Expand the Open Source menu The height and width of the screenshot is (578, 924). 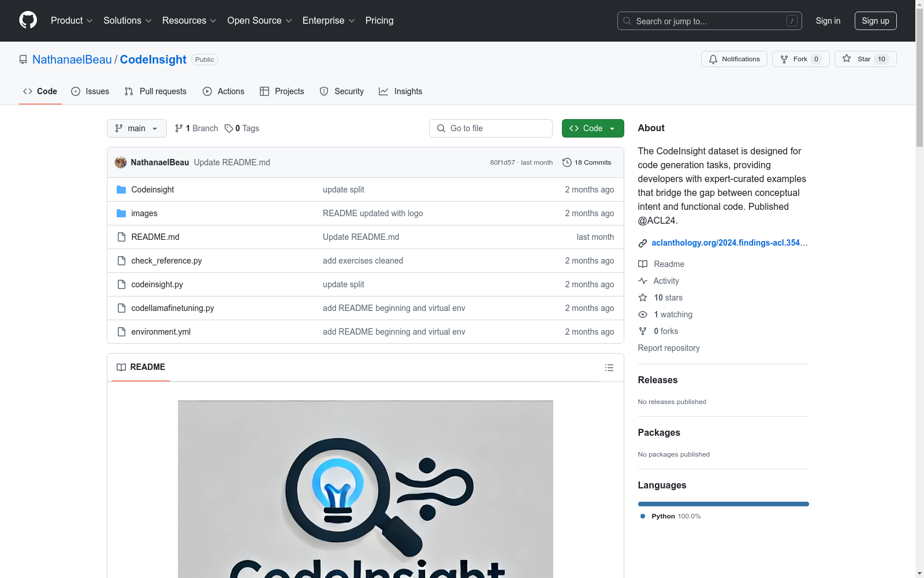point(260,21)
